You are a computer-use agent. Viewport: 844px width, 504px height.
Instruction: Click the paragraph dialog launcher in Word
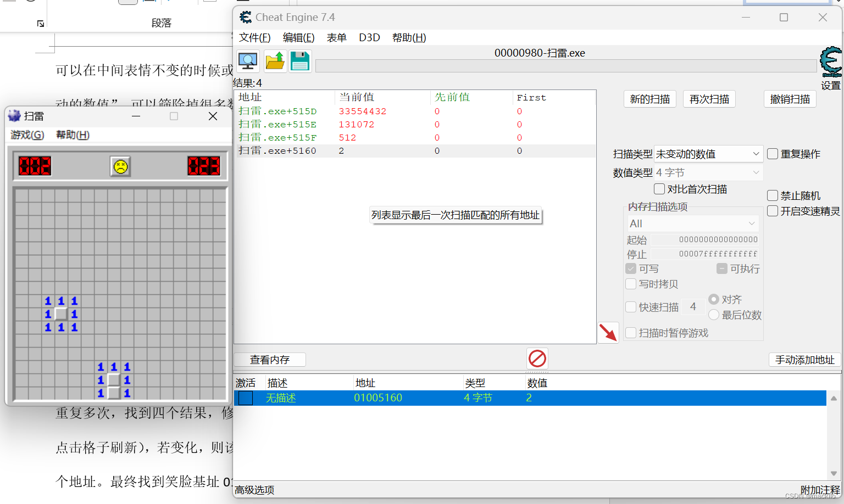click(x=41, y=23)
